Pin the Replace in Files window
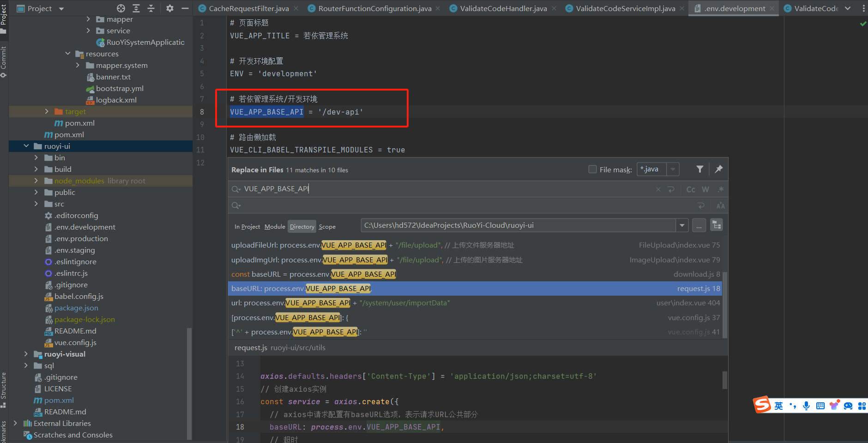Image resolution: width=868 pixels, height=443 pixels. pos(719,169)
